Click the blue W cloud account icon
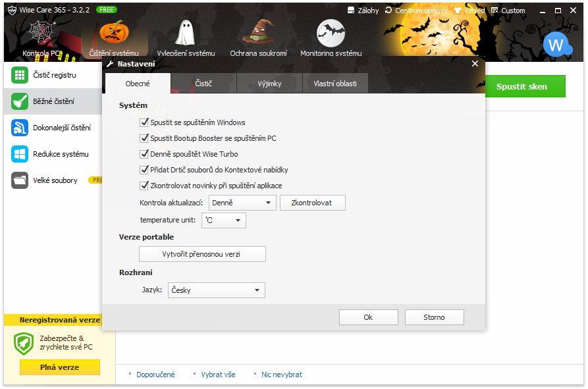Screen dimensions: 588x389 [558, 45]
